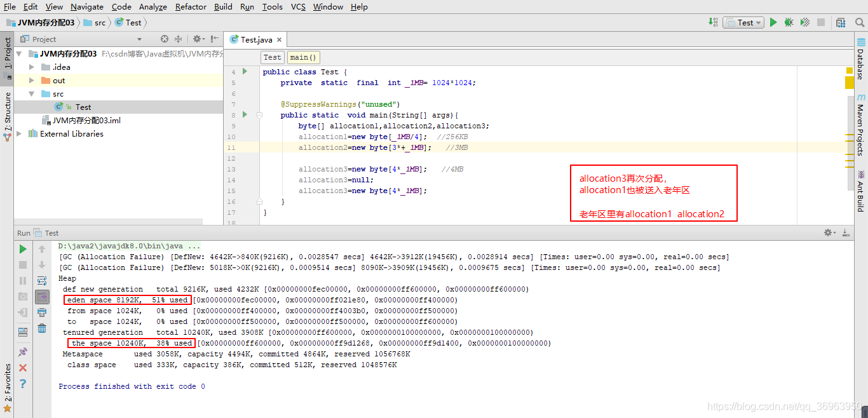Expand the .idea folder
The height and width of the screenshot is (418, 868).
click(32, 67)
